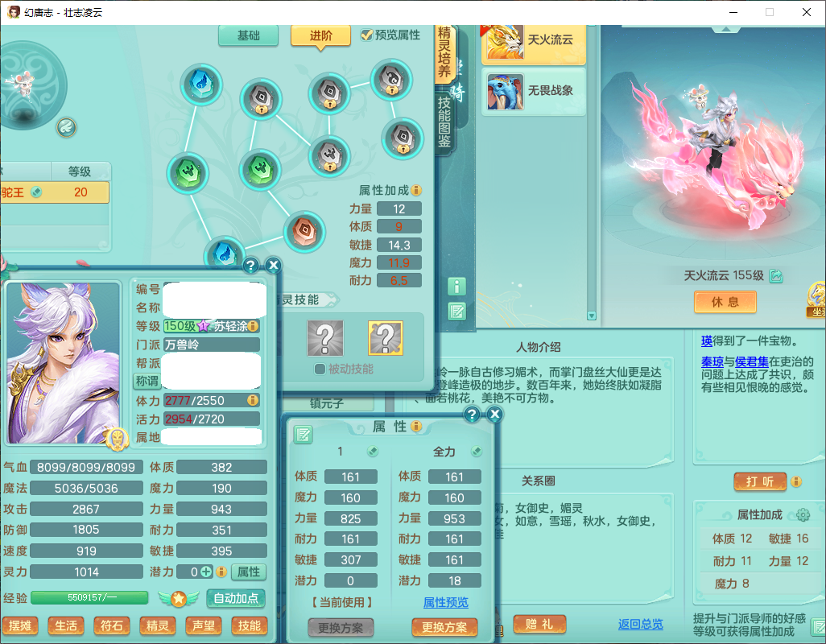Open the 属性预览 link
826x644 pixels.
coord(445,602)
